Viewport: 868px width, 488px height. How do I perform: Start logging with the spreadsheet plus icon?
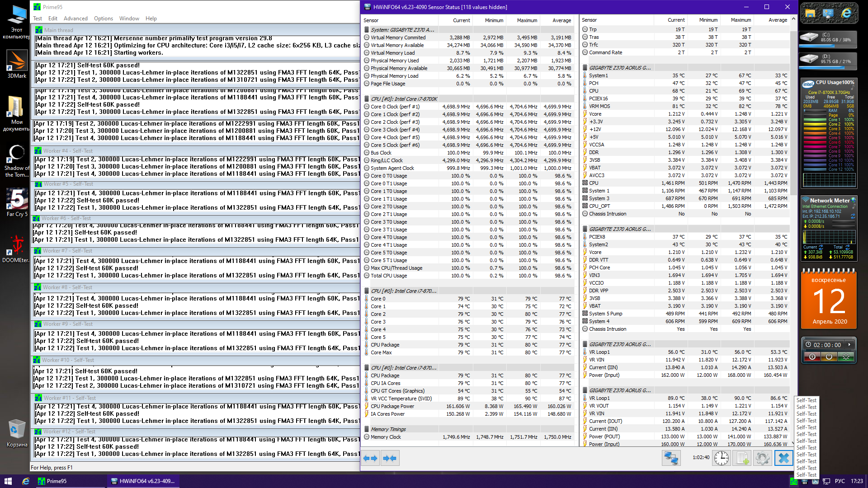point(742,458)
